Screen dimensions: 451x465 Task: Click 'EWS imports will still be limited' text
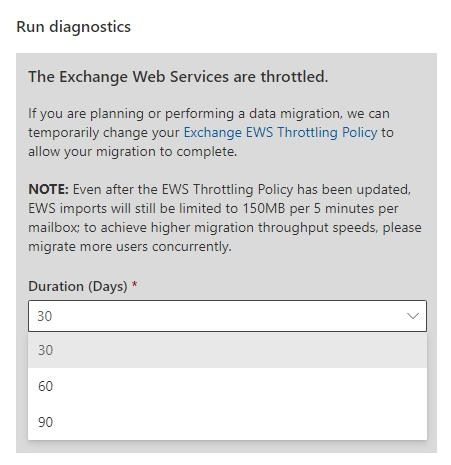133,208
